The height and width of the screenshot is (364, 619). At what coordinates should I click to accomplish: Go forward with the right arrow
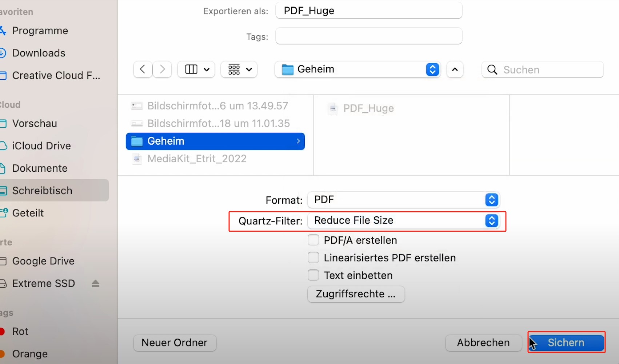162,69
